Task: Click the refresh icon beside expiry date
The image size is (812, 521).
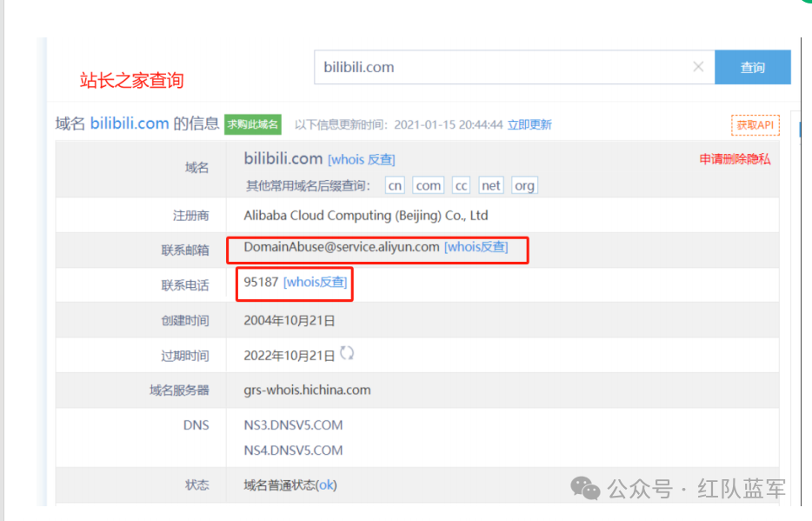Action: click(346, 353)
